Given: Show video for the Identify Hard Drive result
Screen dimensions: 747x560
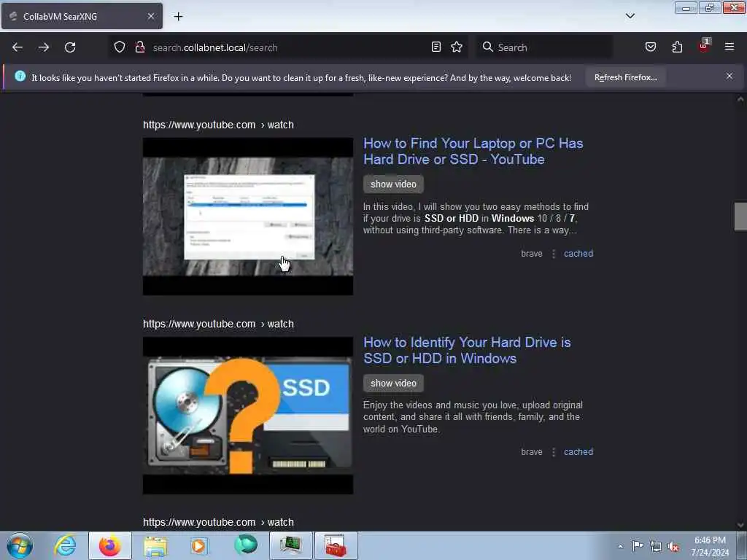Looking at the screenshot, I should (393, 384).
